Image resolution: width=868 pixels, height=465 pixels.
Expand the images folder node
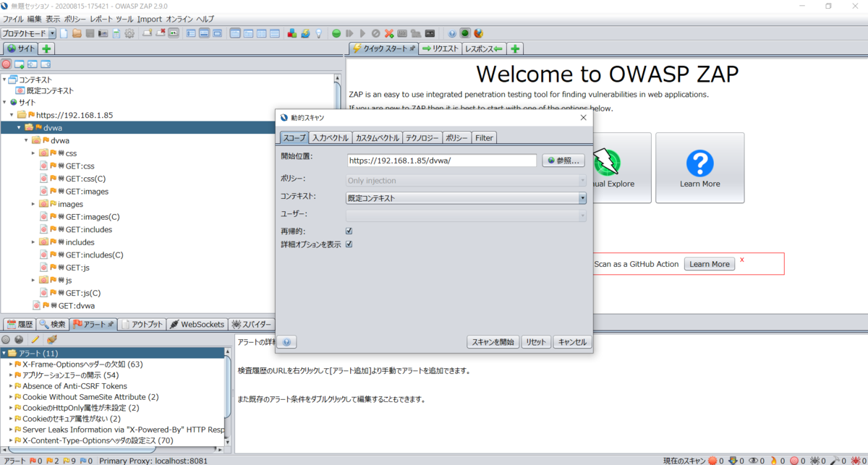pyautogui.click(x=33, y=204)
